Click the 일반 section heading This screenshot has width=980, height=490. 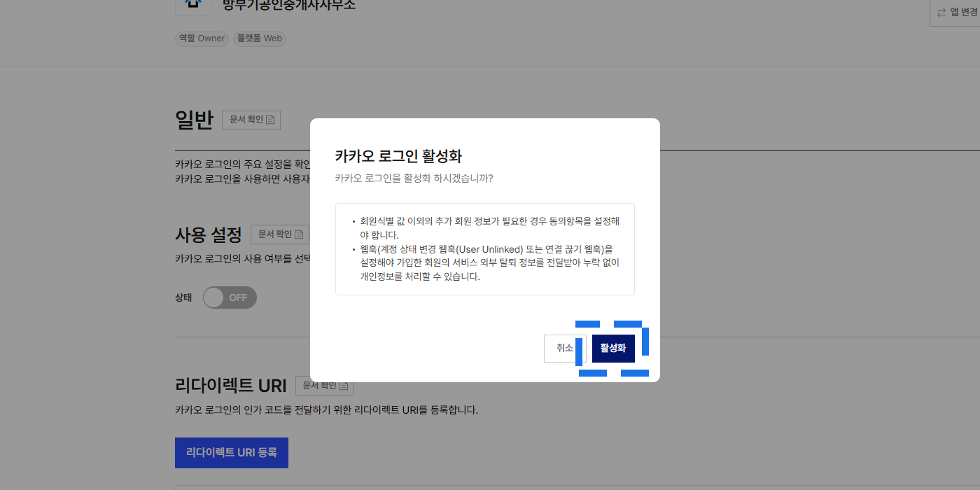194,120
